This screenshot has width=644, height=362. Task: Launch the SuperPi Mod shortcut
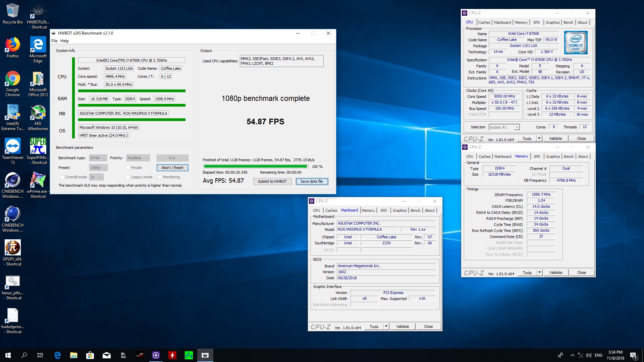tap(38, 151)
